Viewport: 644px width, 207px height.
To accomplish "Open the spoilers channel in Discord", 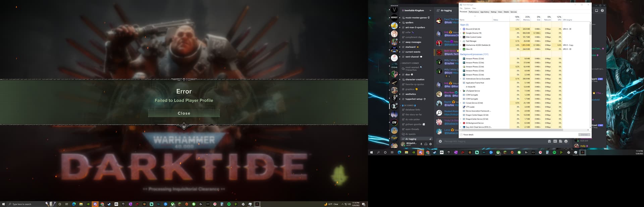I will [x=409, y=22].
